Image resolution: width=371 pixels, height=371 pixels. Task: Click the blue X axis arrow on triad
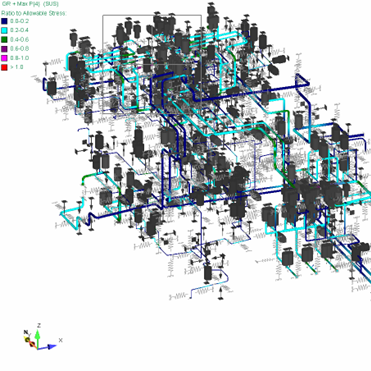[x=49, y=347]
